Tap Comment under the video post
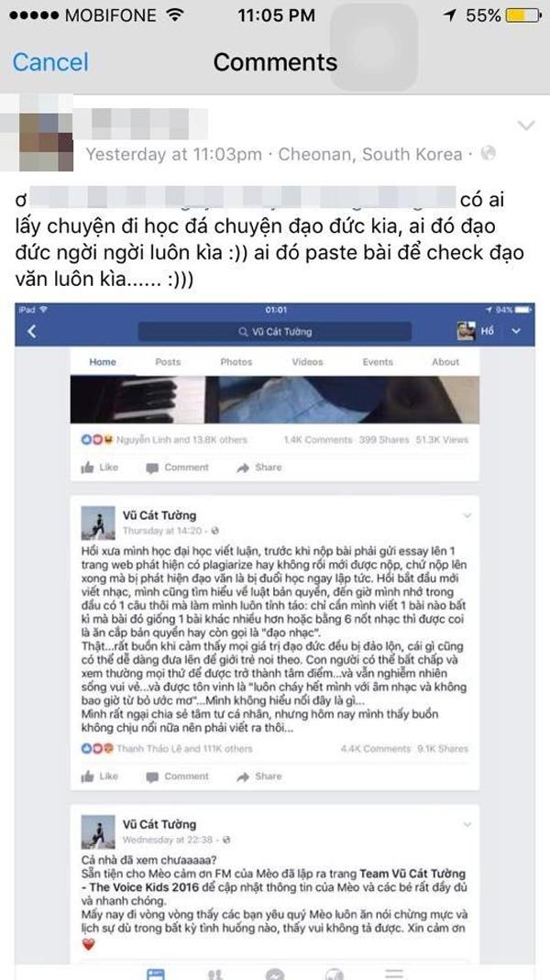 [x=178, y=467]
